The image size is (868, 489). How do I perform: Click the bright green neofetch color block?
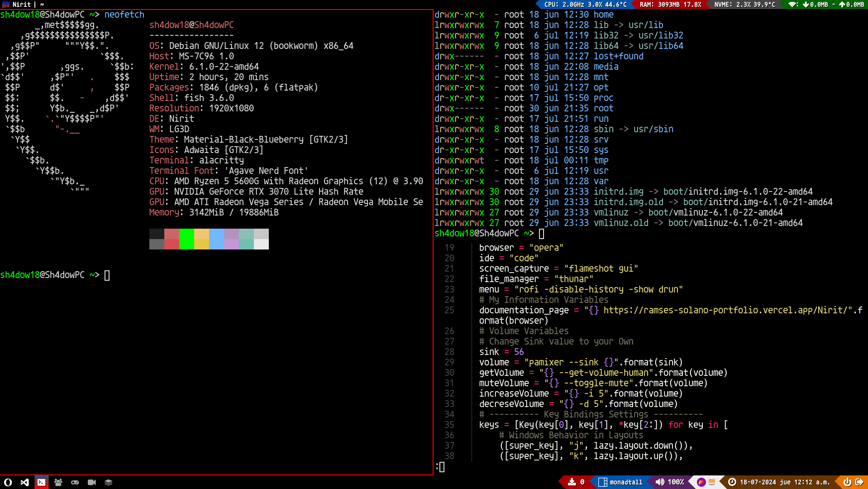(186, 239)
